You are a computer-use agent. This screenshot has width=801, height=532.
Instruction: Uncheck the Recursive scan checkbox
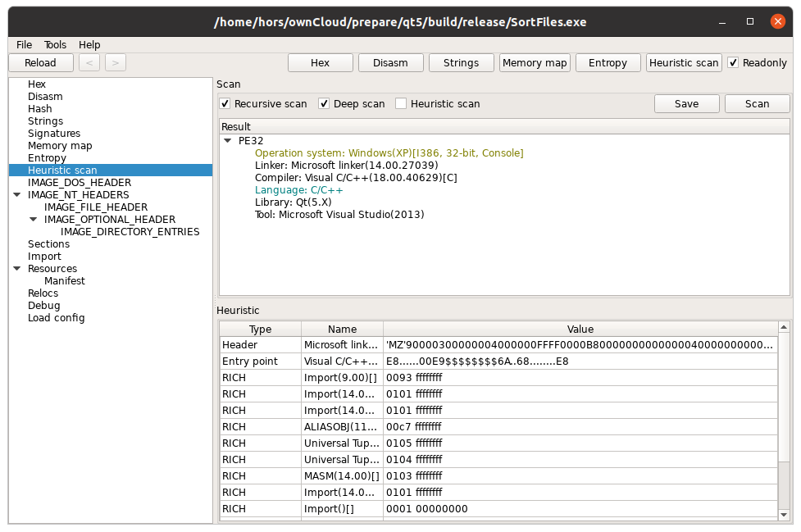(225, 103)
